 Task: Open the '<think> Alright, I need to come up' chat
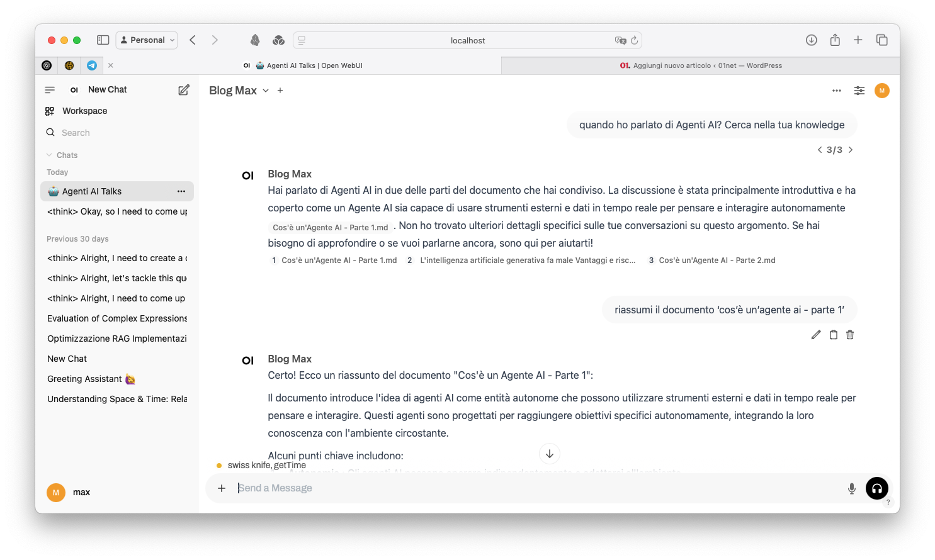(117, 298)
